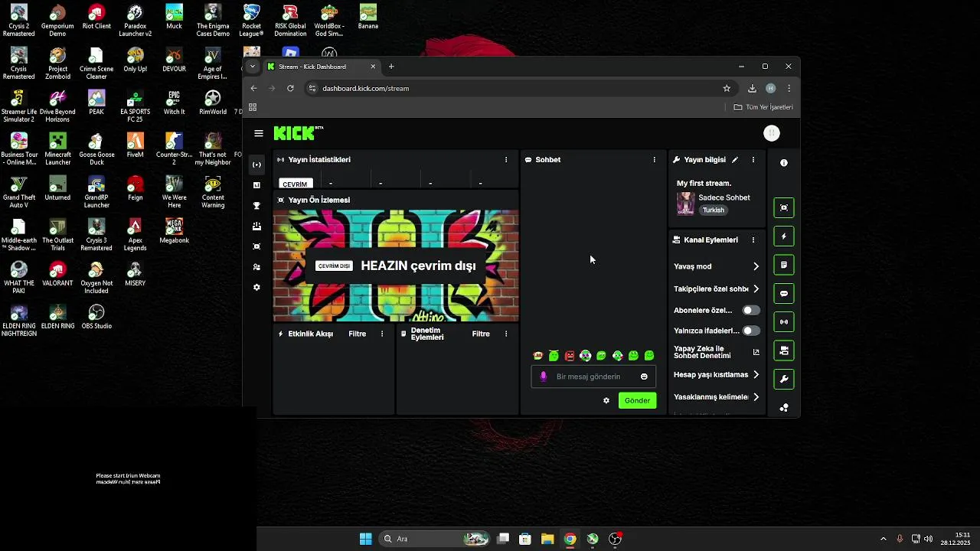980x551 pixels.
Task: Open volume control in system tray
Action: pyautogui.click(x=928, y=539)
